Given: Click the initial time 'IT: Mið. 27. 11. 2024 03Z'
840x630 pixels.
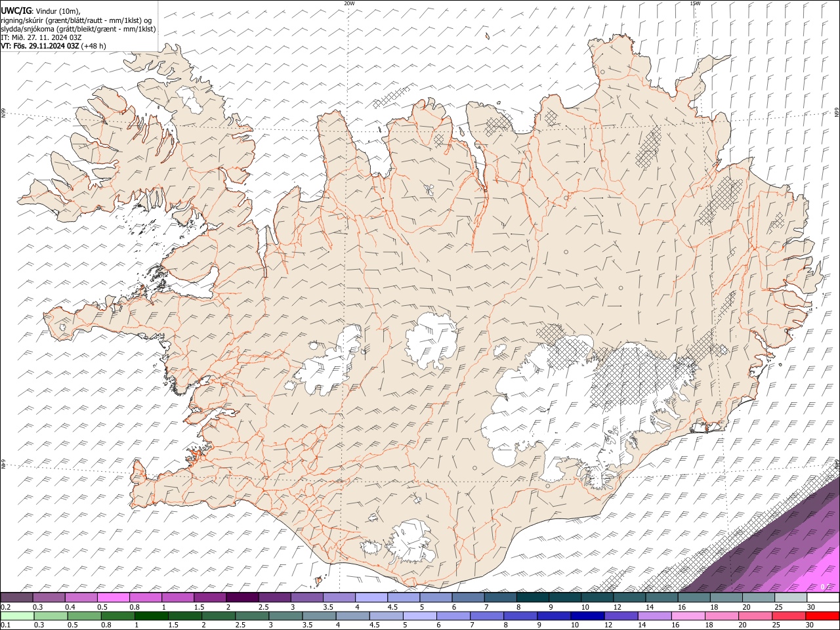Looking at the screenshot, I should [41, 37].
